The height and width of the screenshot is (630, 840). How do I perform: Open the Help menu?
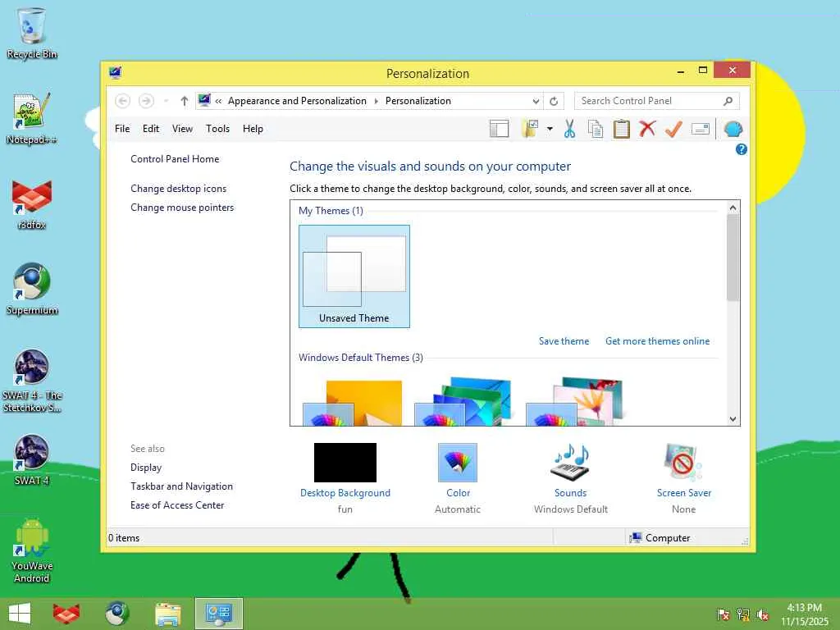253,129
